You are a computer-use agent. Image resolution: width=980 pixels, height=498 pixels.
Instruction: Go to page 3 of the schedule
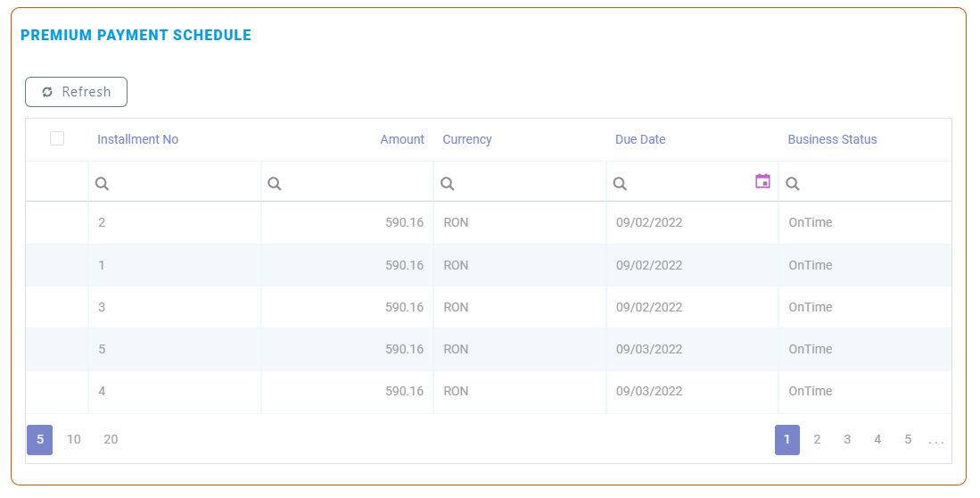(x=847, y=439)
